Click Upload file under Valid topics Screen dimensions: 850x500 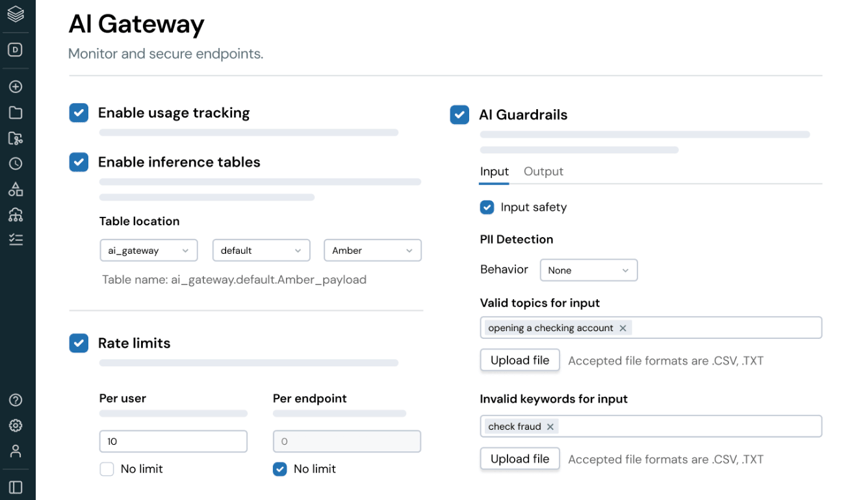(519, 360)
